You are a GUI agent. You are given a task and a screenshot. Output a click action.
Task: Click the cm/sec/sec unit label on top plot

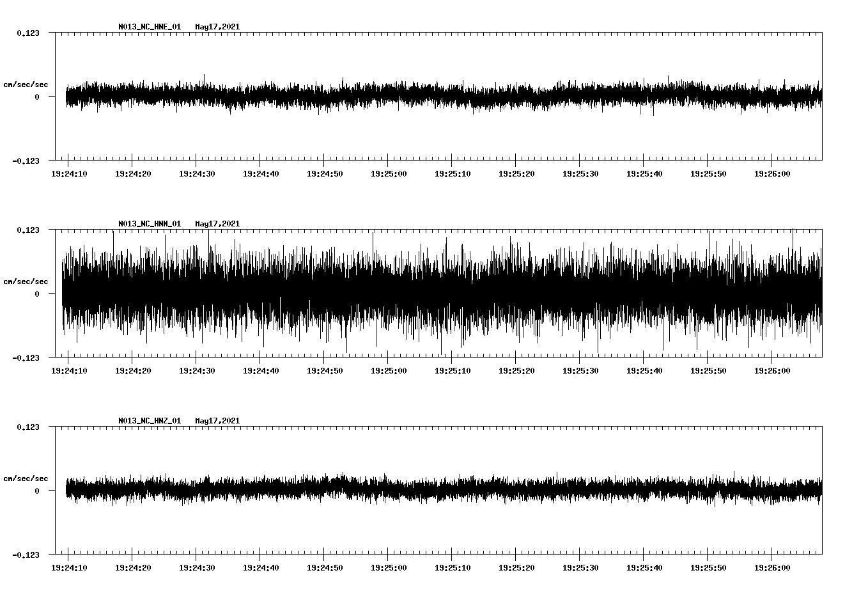[x=26, y=83]
